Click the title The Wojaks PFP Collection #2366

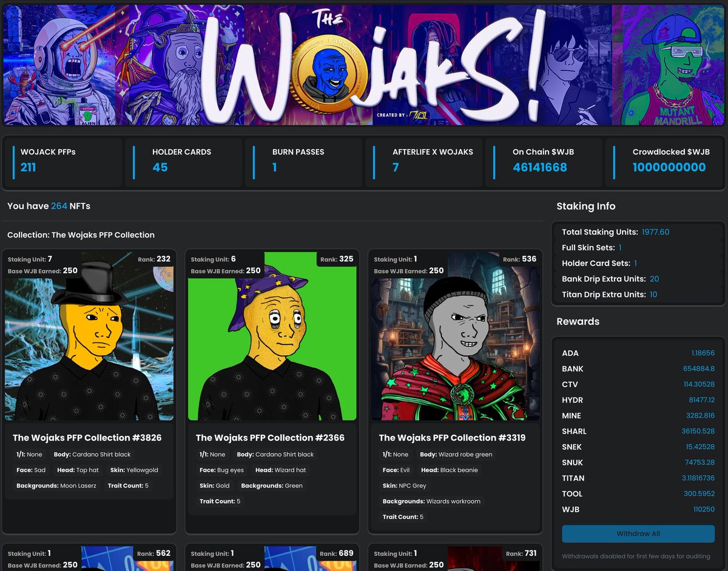[x=271, y=438]
